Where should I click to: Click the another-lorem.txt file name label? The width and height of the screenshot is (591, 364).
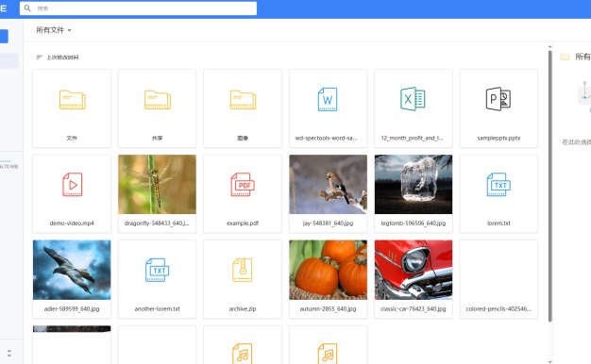pos(157,308)
